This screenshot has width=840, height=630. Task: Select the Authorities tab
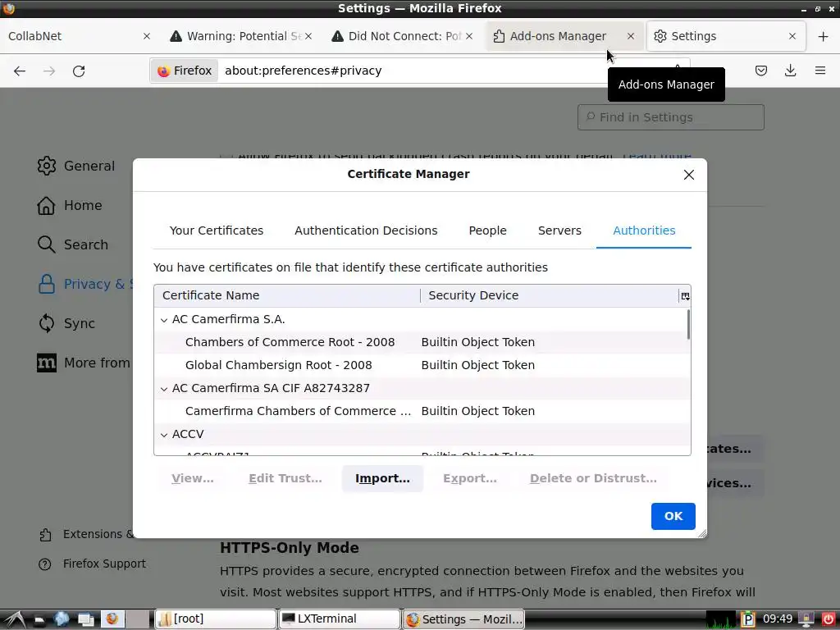coord(644,231)
